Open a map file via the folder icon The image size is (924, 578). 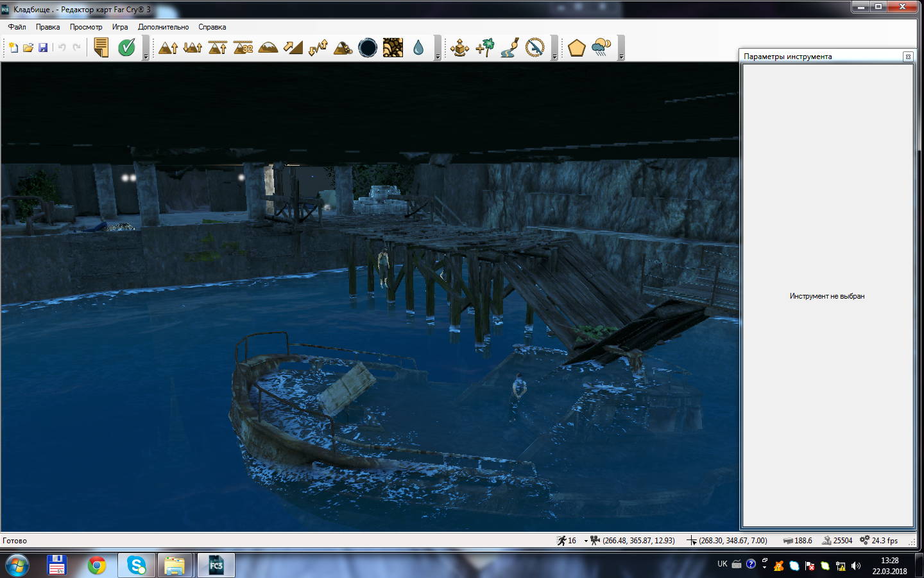28,48
